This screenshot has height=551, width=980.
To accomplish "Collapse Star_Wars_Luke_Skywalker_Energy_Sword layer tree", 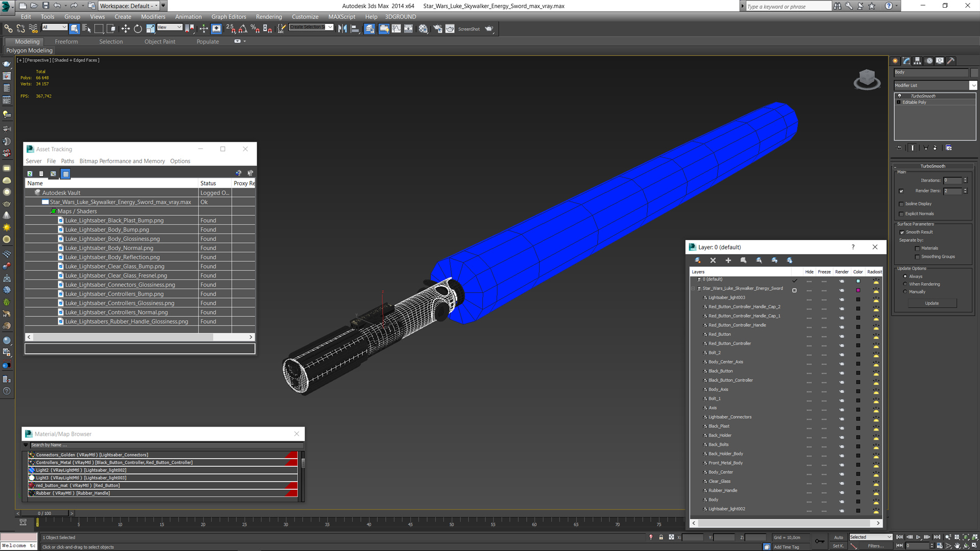I will tap(693, 289).
